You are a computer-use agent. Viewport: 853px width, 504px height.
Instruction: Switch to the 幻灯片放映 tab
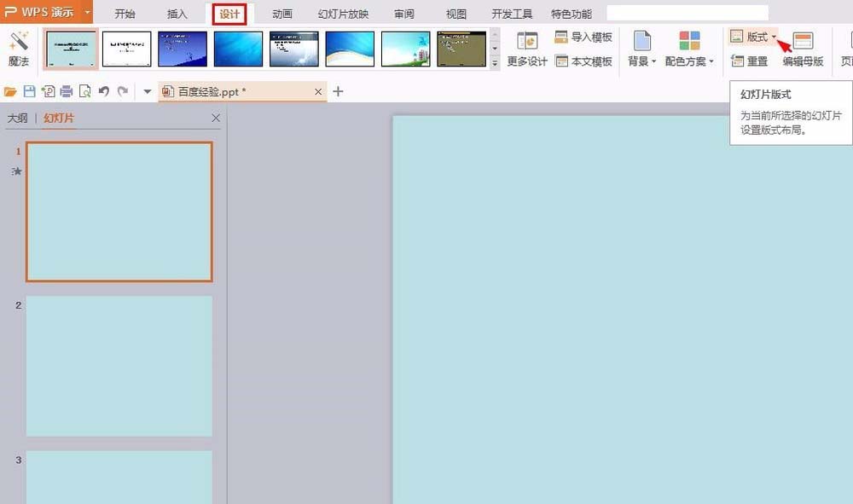click(343, 14)
